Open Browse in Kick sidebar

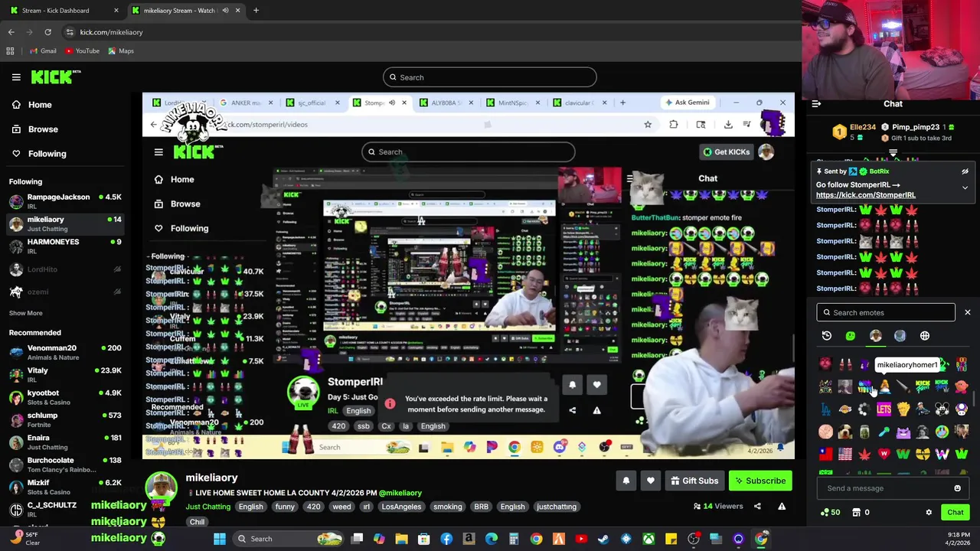point(43,129)
